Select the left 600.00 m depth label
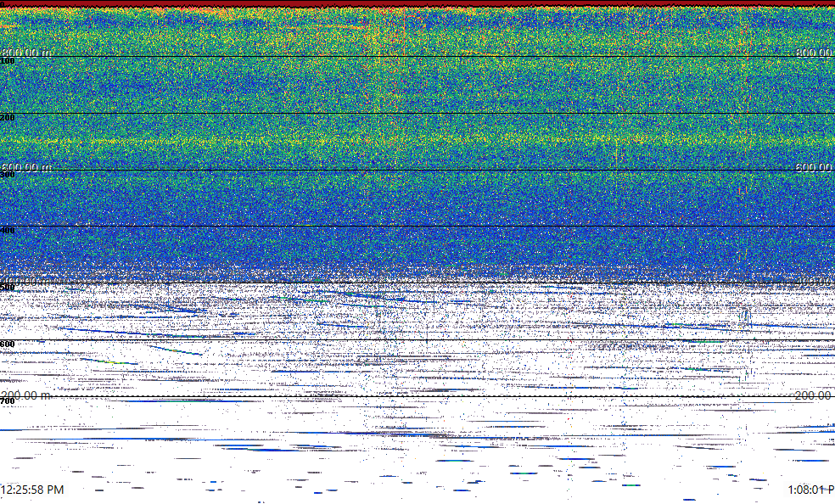This screenshot has height=504, width=835. pyautogui.click(x=25, y=167)
